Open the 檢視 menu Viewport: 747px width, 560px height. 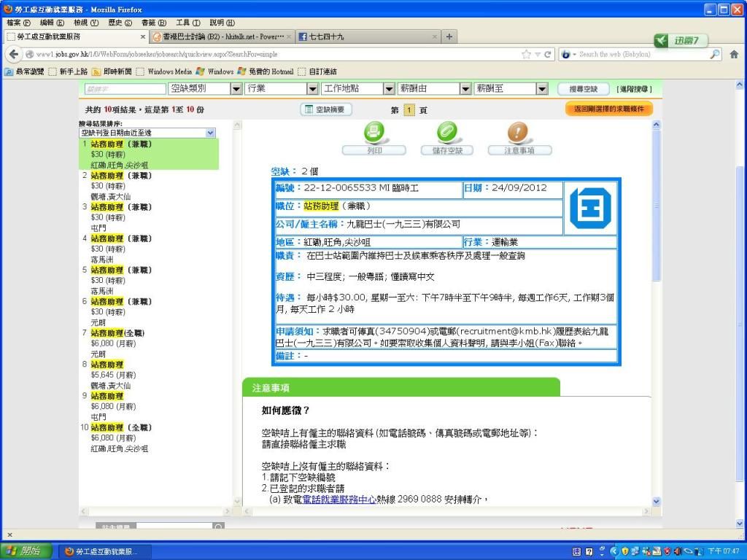[86, 23]
